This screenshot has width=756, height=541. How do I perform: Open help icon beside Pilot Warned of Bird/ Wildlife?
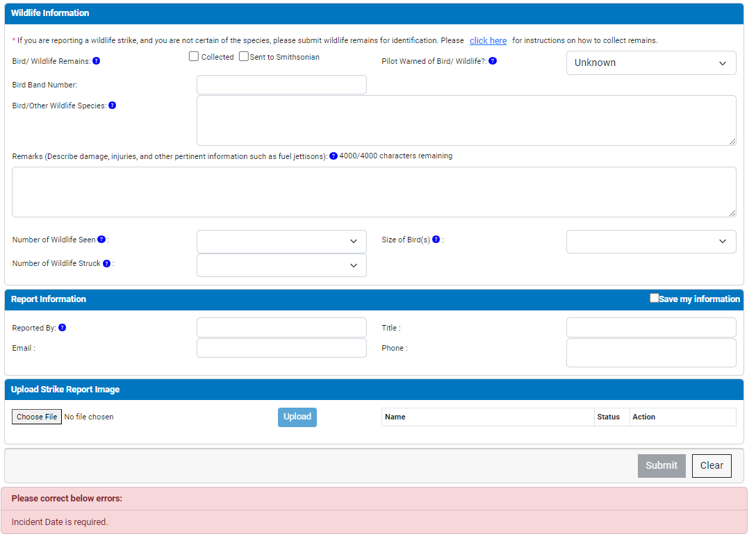coord(493,60)
